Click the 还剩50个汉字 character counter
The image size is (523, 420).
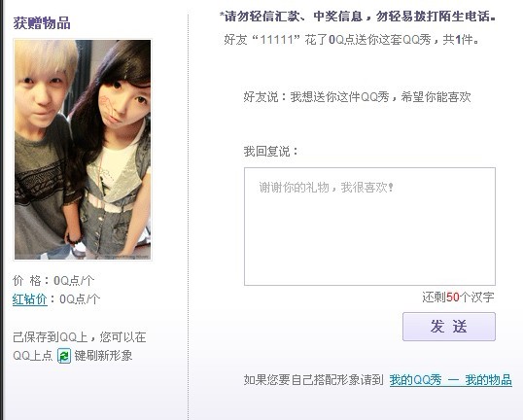(458, 297)
